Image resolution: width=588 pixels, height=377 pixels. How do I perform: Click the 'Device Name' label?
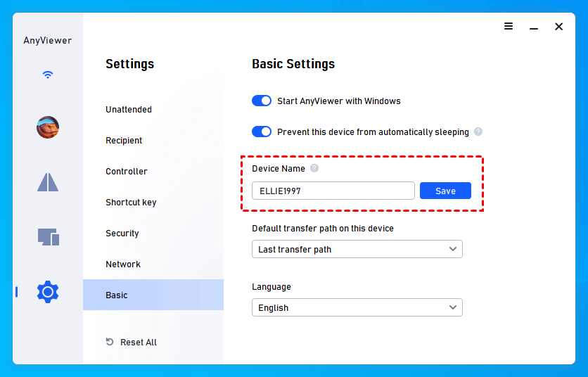coord(279,168)
